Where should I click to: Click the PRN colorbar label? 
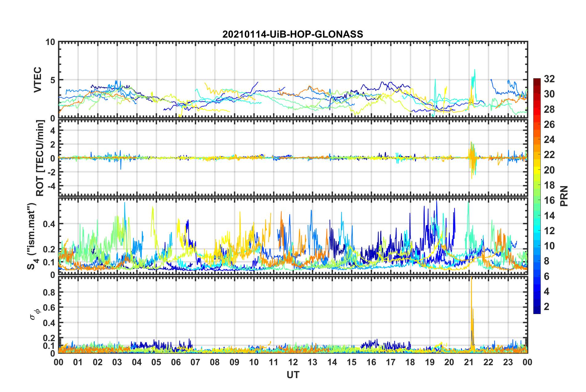tap(564, 196)
